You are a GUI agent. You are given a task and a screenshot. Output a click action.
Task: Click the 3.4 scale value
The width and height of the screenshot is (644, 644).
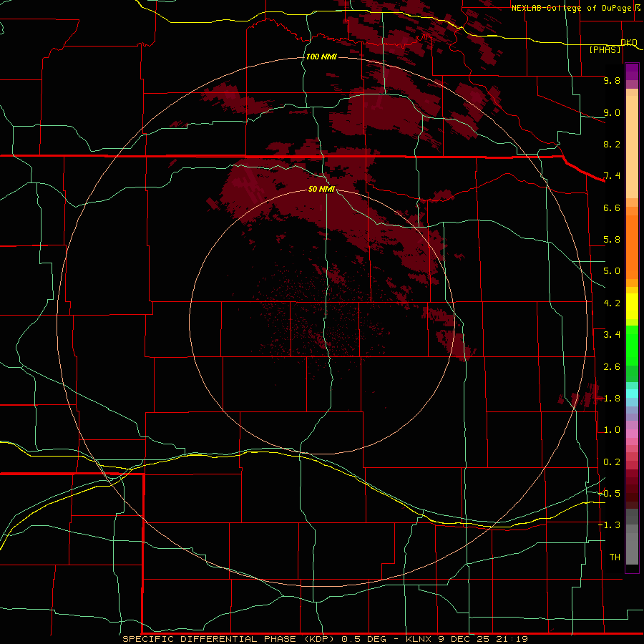612,335
